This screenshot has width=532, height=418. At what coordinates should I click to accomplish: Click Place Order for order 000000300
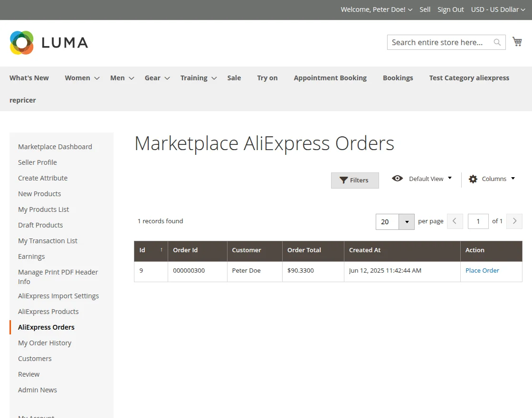482,270
